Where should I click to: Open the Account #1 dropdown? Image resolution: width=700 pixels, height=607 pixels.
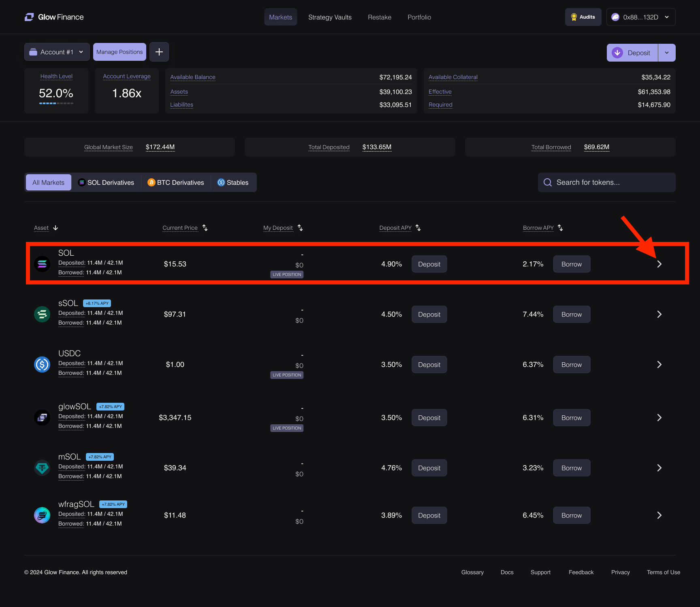pos(57,52)
